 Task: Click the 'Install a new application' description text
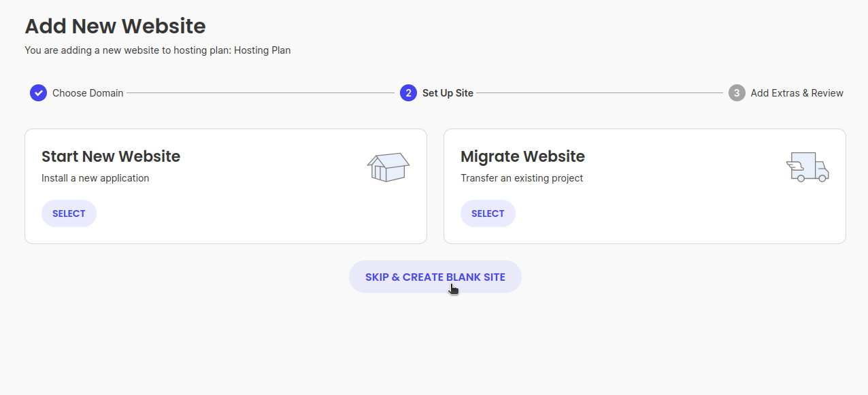(95, 178)
